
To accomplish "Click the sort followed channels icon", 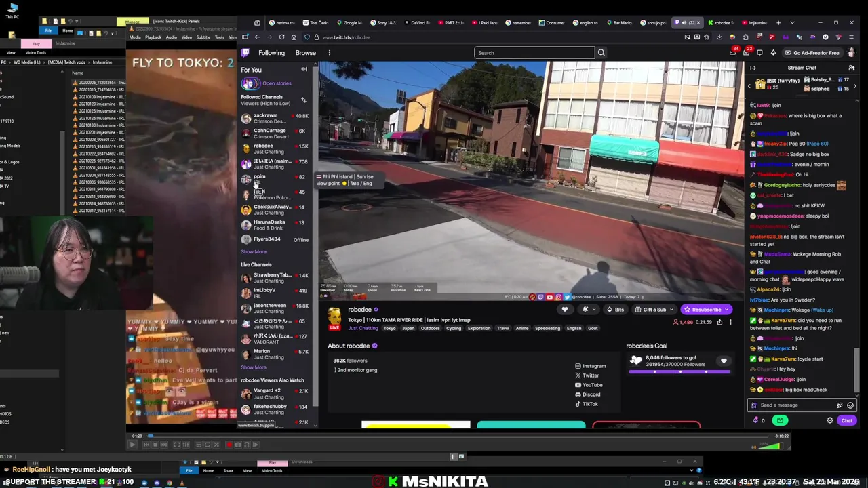I will (x=303, y=100).
